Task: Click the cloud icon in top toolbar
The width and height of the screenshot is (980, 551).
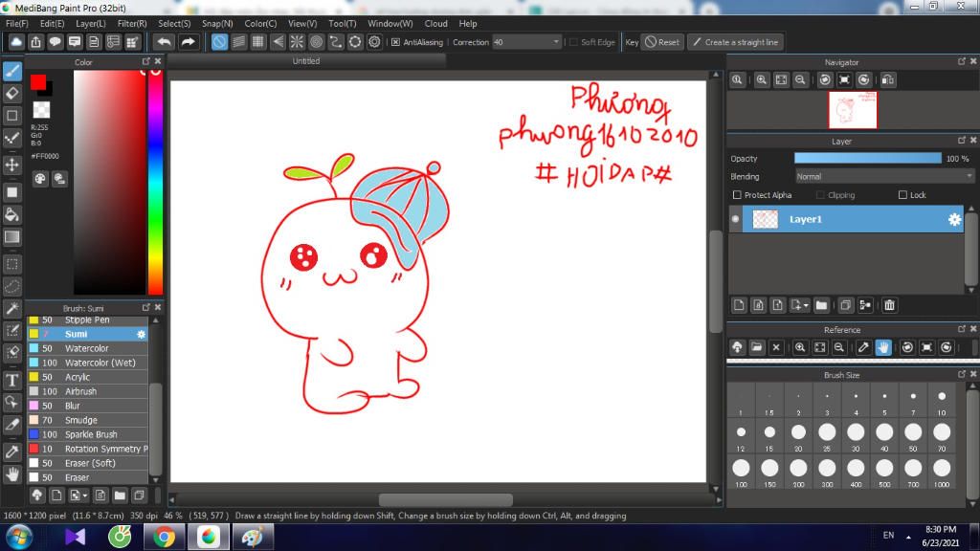Action: coord(16,42)
